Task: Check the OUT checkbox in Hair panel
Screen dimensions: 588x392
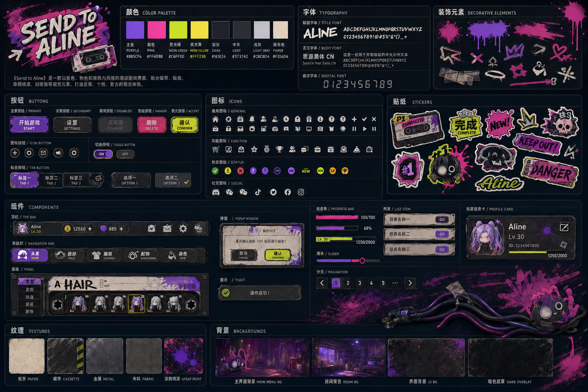Action: (101, 286)
